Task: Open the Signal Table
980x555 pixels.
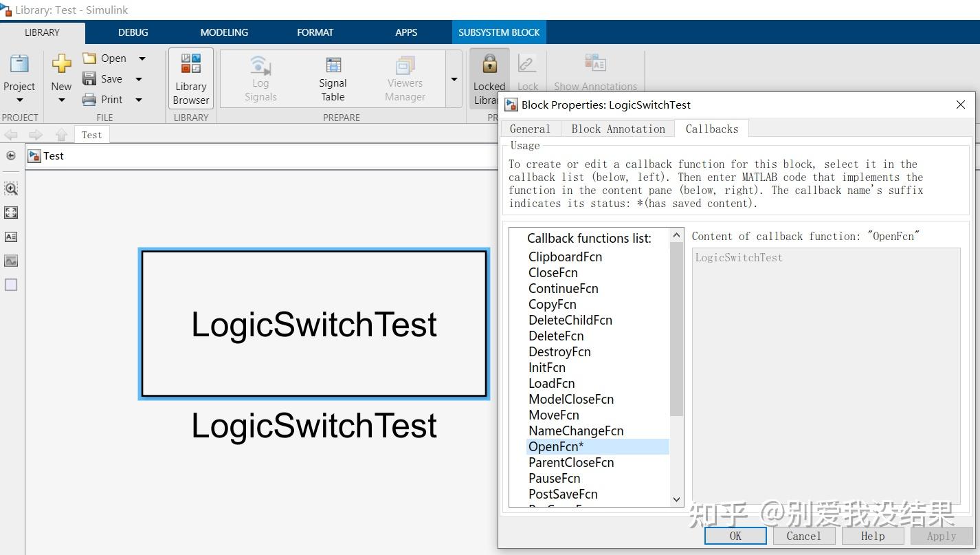Action: (333, 78)
